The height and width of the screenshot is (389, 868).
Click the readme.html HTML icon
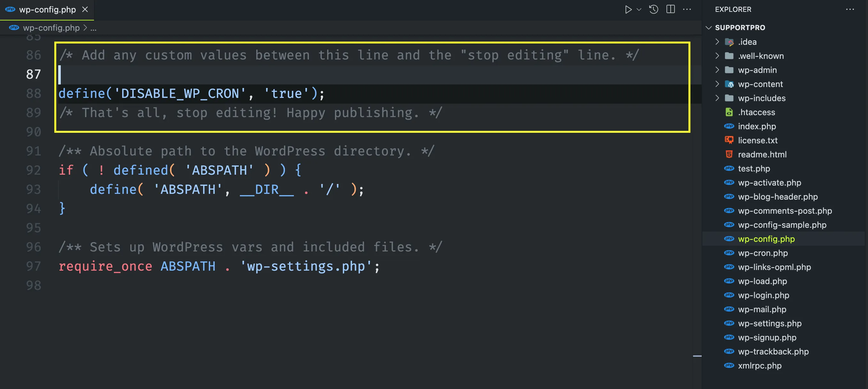(x=729, y=155)
